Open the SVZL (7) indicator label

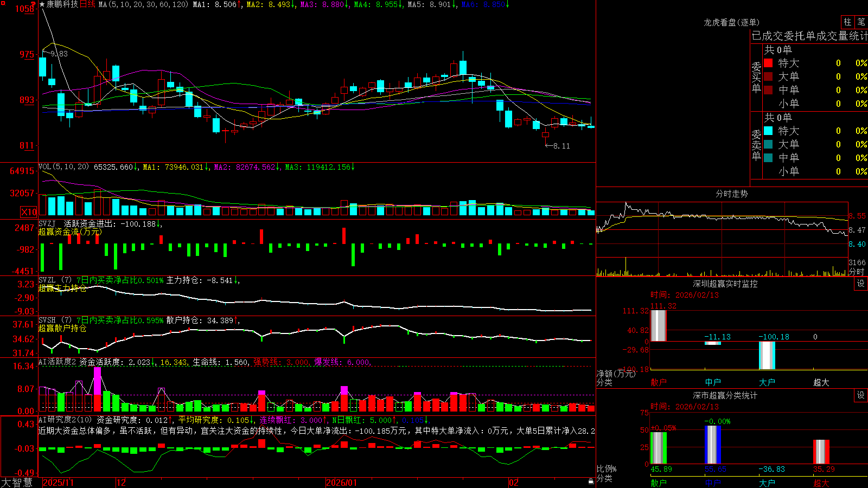click(55, 280)
